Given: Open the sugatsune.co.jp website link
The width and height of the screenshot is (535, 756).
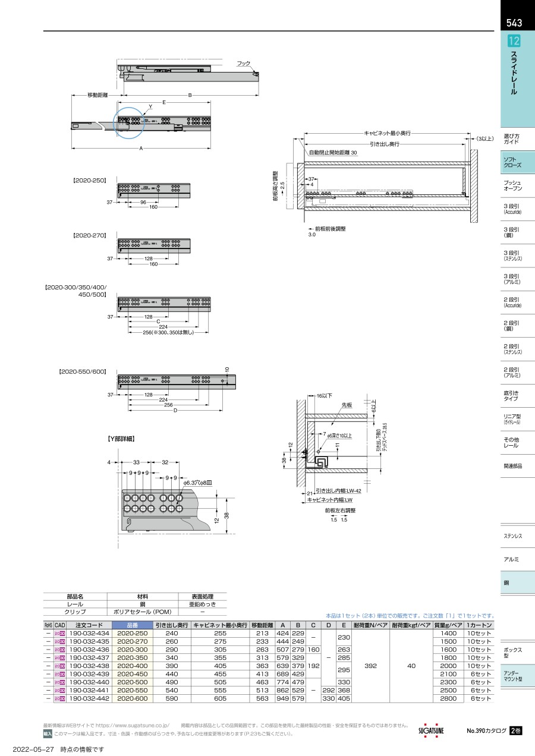Looking at the screenshot, I should pyautogui.click(x=133, y=726).
